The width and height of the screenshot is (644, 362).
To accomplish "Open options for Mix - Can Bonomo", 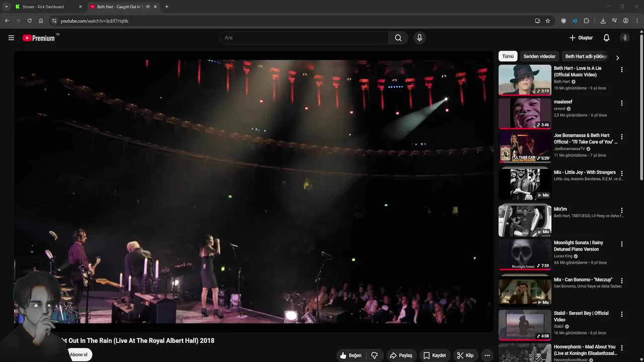I will coord(621,281).
